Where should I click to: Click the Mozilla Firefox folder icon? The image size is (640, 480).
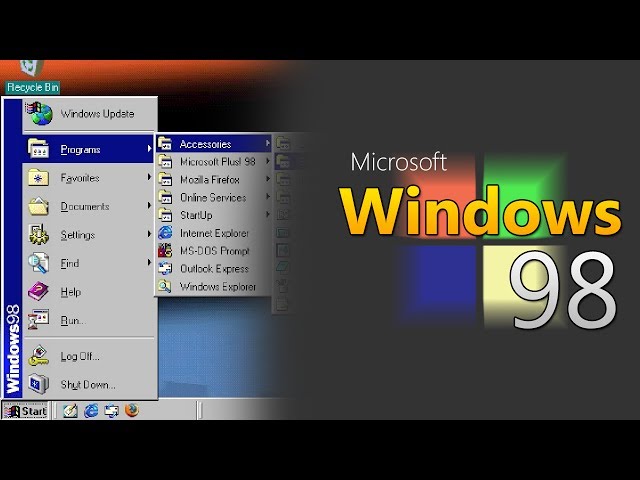(x=165, y=180)
